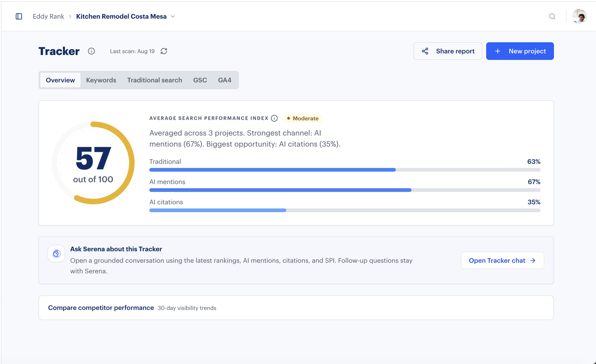Switch to the Keywords tab
The height and width of the screenshot is (364, 596).
coord(101,80)
